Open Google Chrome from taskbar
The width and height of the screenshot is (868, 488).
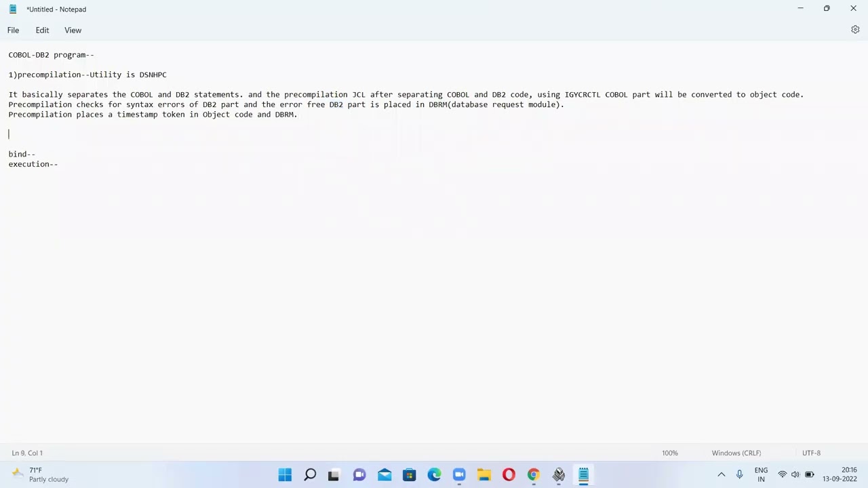coord(534,474)
